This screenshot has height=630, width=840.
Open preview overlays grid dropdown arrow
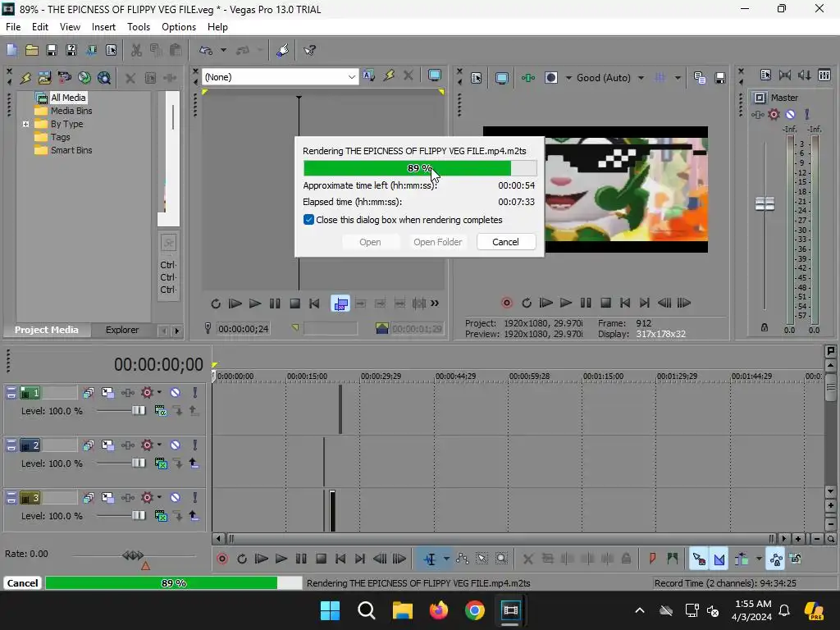pyautogui.click(x=678, y=78)
